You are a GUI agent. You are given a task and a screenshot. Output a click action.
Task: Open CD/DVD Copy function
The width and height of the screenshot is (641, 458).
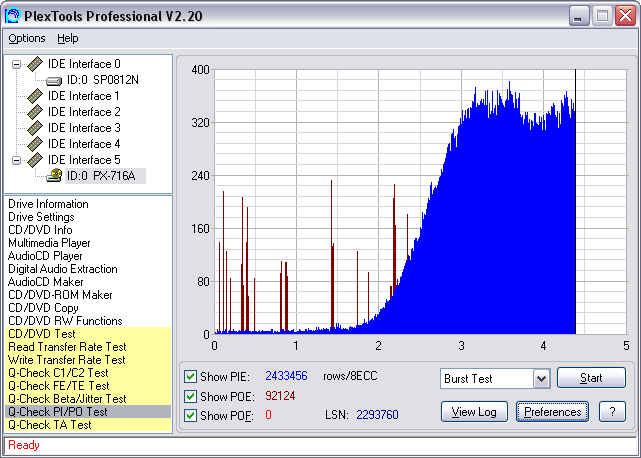click(43, 308)
